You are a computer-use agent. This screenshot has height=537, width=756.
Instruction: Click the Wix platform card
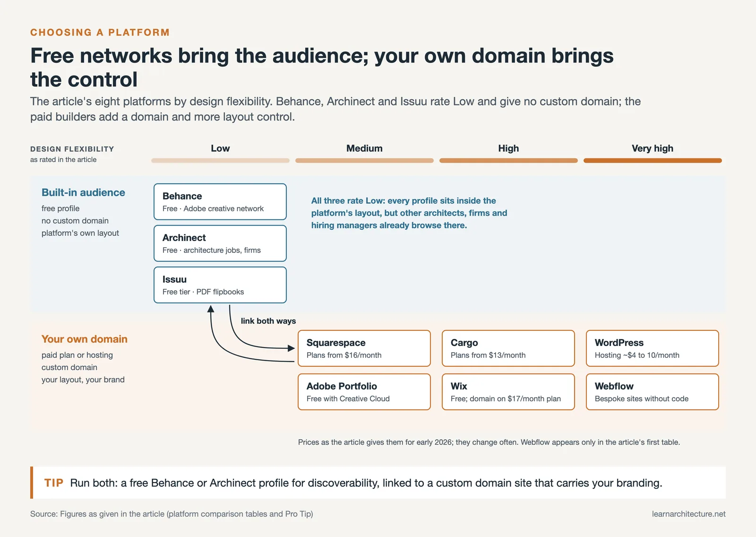508,392
